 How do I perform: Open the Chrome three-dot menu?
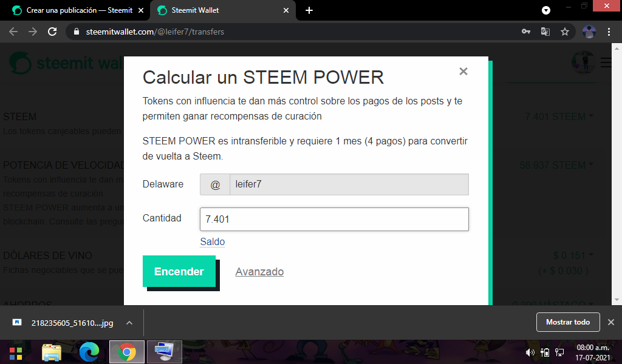click(x=609, y=32)
